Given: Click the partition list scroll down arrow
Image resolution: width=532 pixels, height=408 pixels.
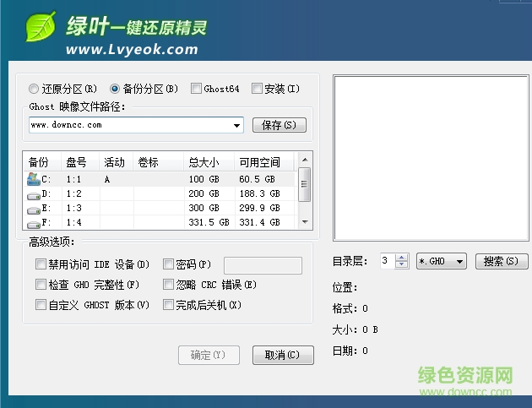Looking at the screenshot, I should pos(305,222).
